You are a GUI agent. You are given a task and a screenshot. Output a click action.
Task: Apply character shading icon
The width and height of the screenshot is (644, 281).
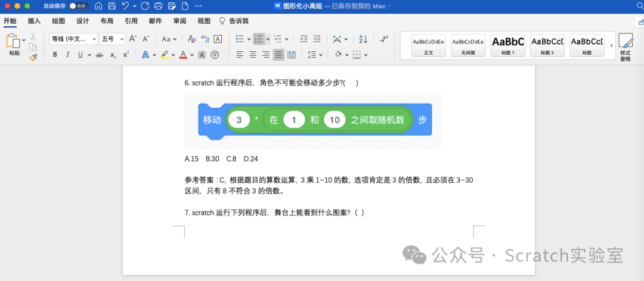(202, 55)
